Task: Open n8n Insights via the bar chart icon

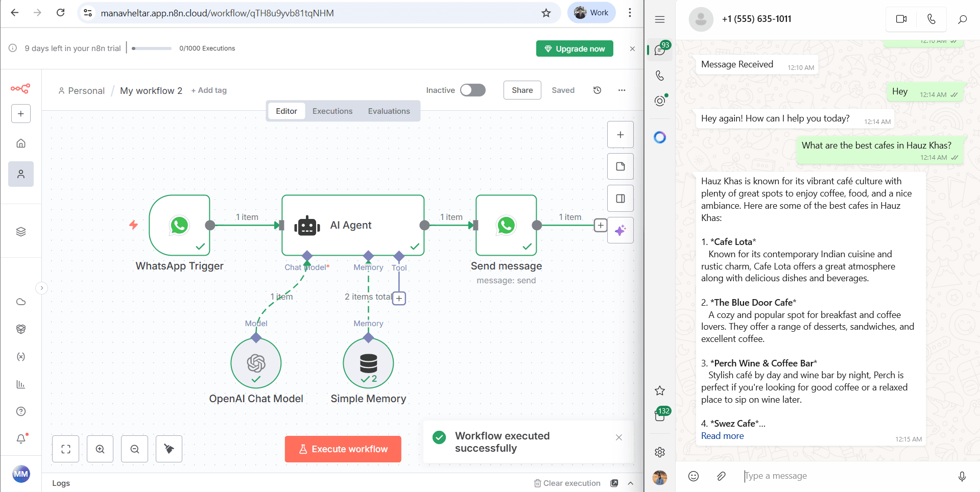Action: (21, 384)
